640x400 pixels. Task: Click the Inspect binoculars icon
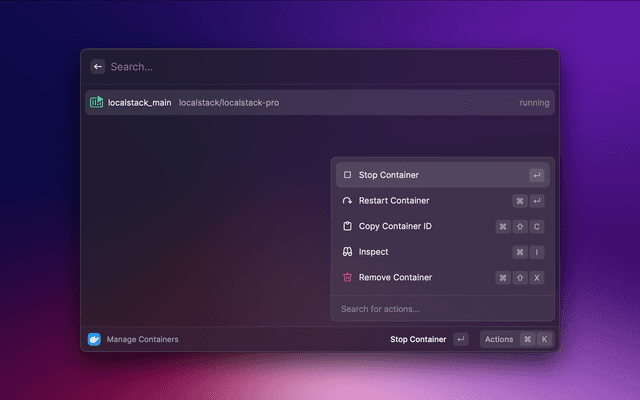point(347,252)
